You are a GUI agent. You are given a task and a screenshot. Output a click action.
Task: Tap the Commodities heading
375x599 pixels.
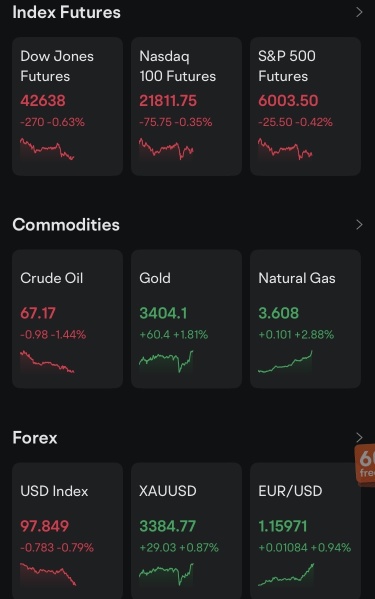pos(66,225)
